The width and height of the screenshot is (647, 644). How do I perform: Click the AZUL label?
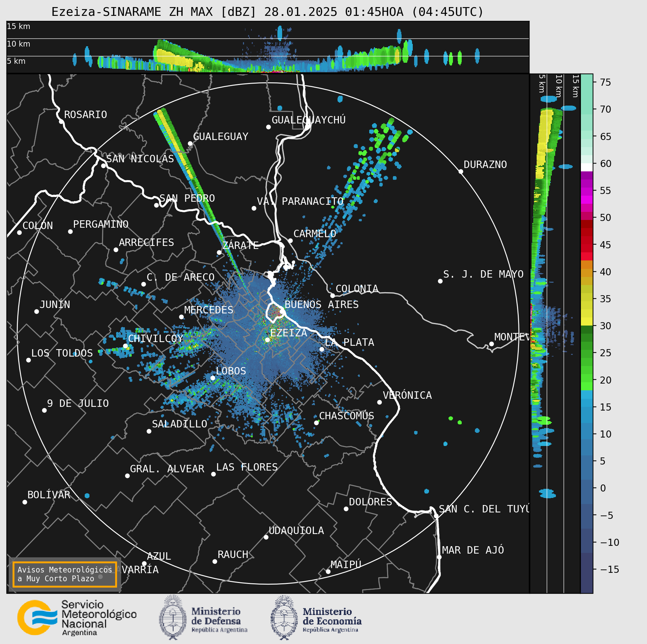pos(159,556)
